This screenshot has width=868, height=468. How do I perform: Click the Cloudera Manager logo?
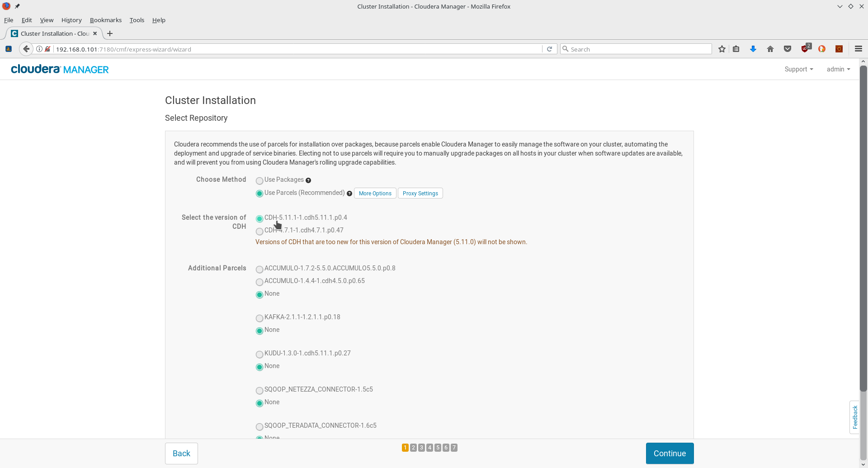(x=60, y=69)
